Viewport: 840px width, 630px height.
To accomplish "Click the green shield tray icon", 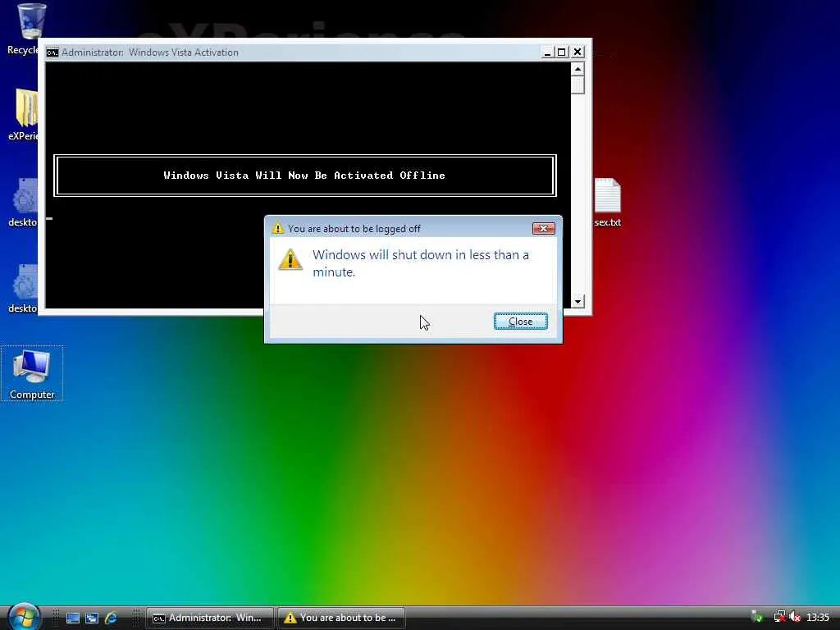I will (757, 617).
